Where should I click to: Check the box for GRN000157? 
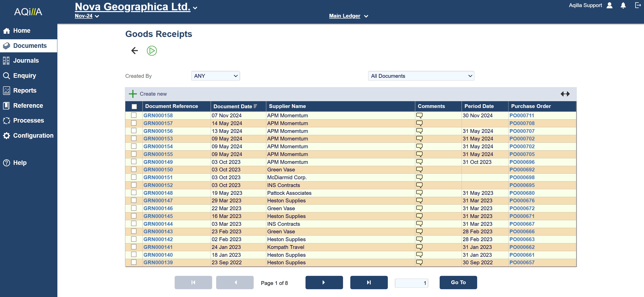134,123
